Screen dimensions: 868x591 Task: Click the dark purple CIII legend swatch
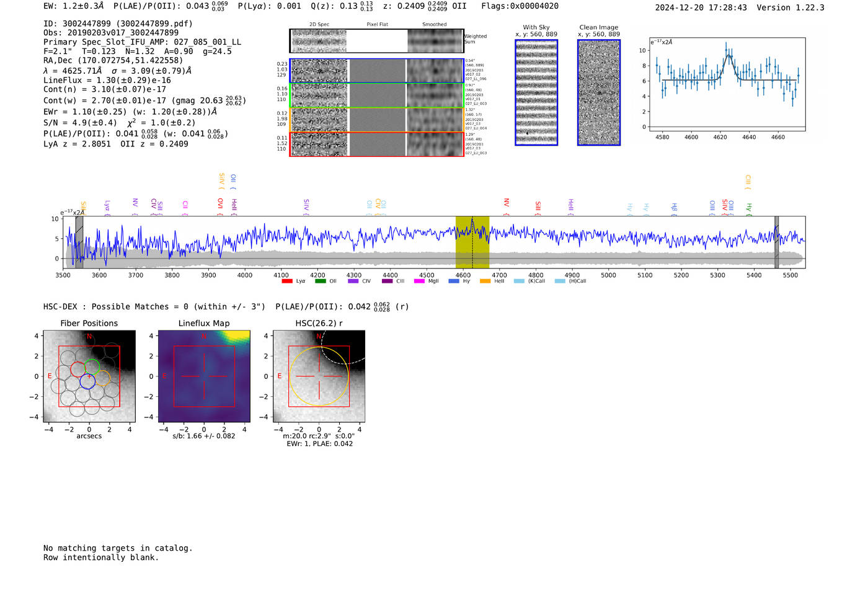coord(387,281)
